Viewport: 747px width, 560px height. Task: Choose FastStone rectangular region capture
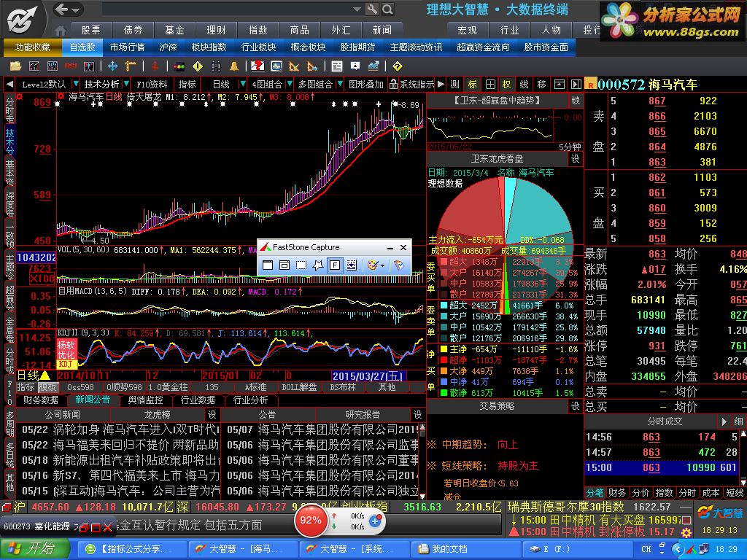click(x=301, y=265)
